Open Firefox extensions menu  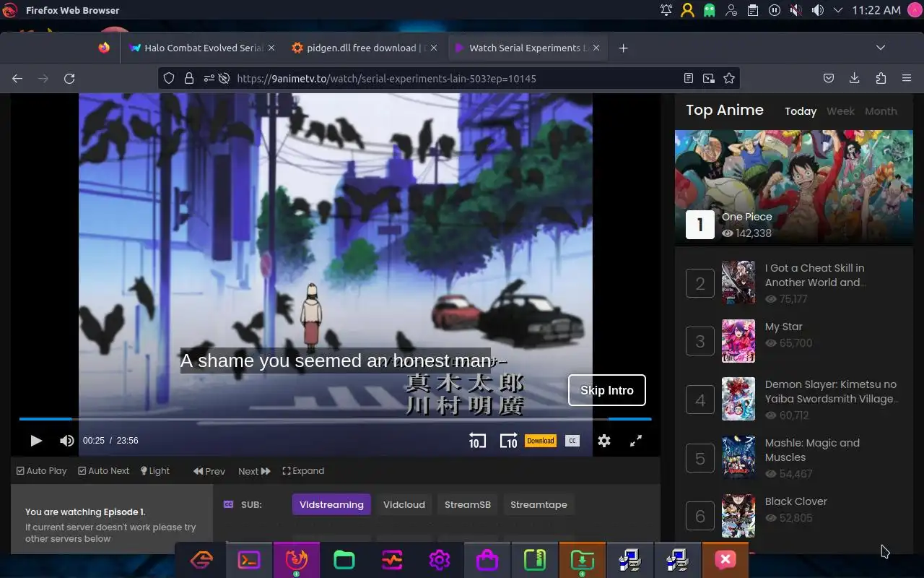click(x=881, y=78)
